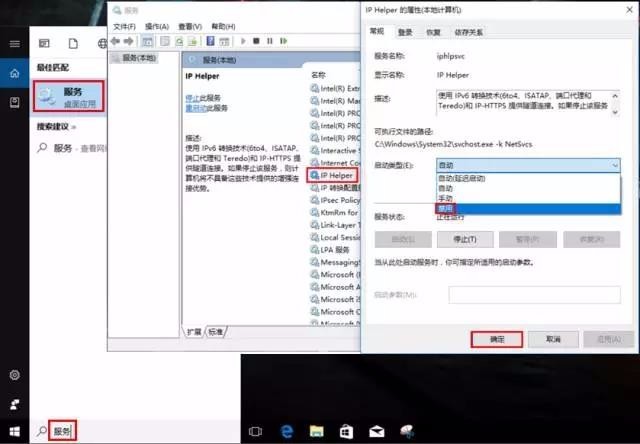Select the 常规 tab in properties
Viewport: 640px width, 444px height.
pos(377,31)
